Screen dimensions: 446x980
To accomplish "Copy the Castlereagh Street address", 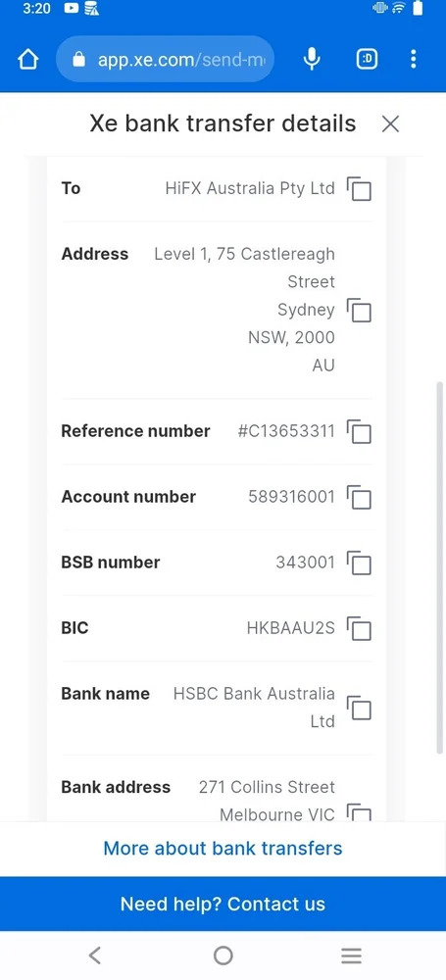I will tap(359, 310).
